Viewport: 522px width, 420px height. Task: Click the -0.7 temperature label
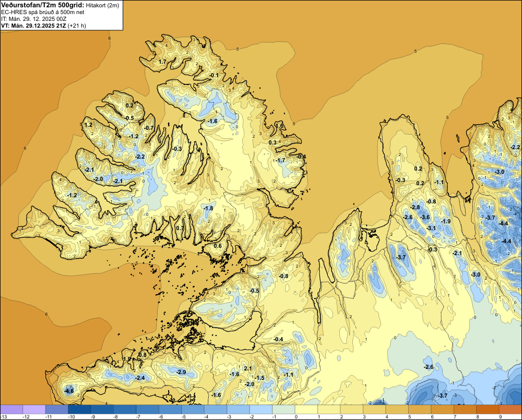point(149,128)
